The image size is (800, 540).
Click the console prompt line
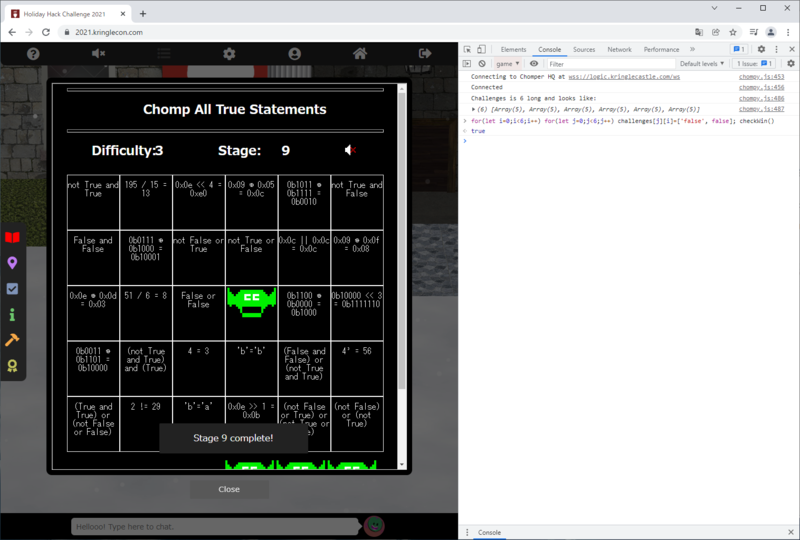tap(628, 141)
